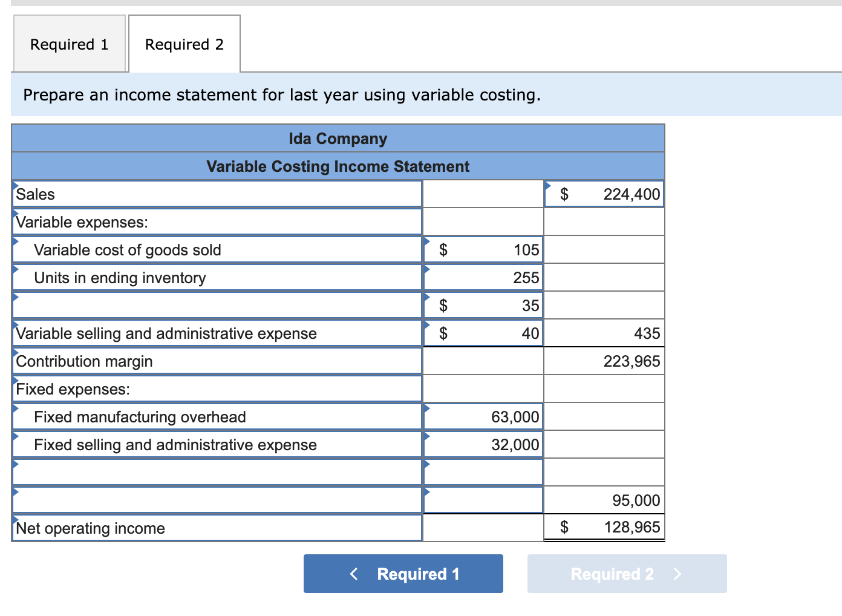Switch to the Required 2 tab

pyautogui.click(x=184, y=44)
